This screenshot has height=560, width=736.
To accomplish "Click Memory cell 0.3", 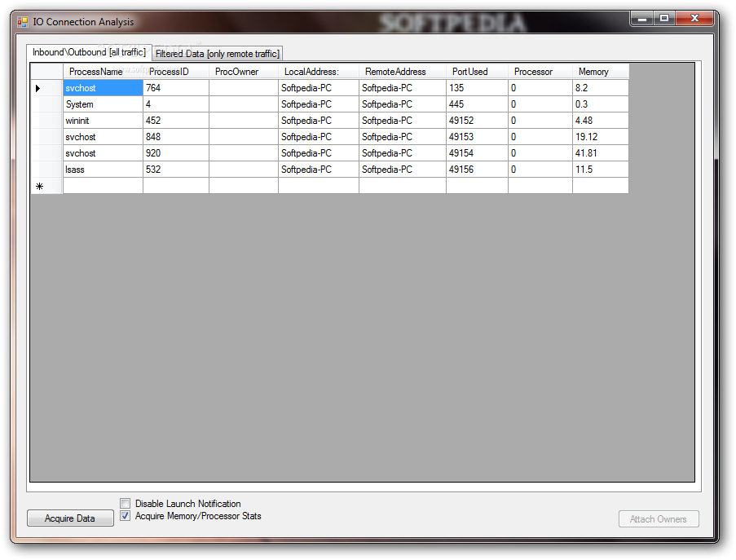I will pos(601,104).
